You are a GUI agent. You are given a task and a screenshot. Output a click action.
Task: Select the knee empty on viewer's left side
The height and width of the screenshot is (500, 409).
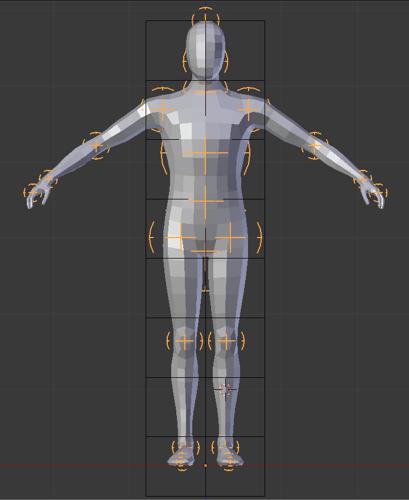pos(184,341)
